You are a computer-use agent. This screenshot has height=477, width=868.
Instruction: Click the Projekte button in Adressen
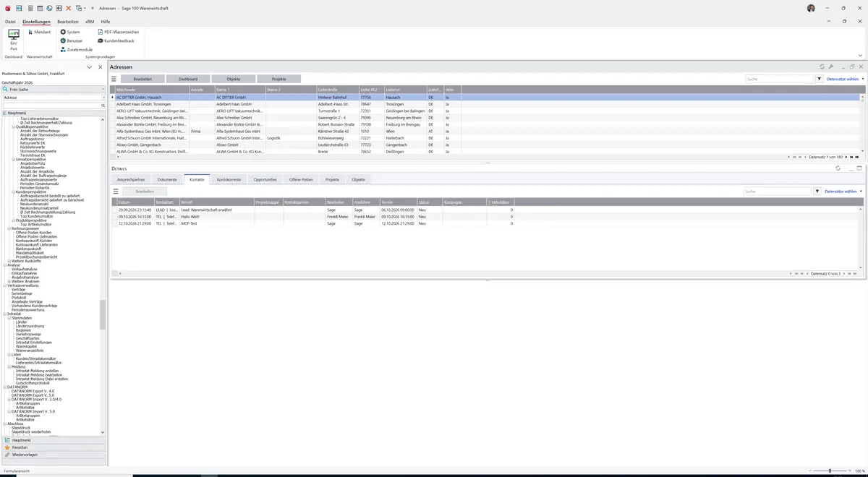point(278,79)
